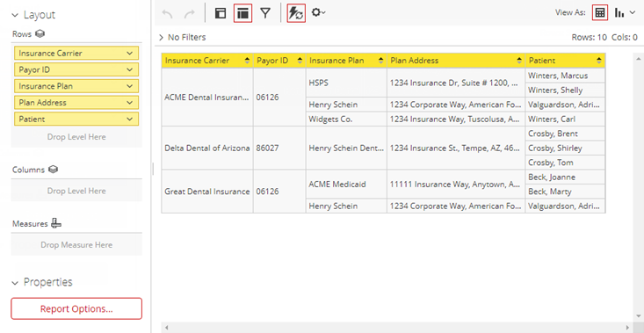Image resolution: width=644 pixels, height=333 pixels.
Task: Click the Columns cube icon
Action: [53, 170]
